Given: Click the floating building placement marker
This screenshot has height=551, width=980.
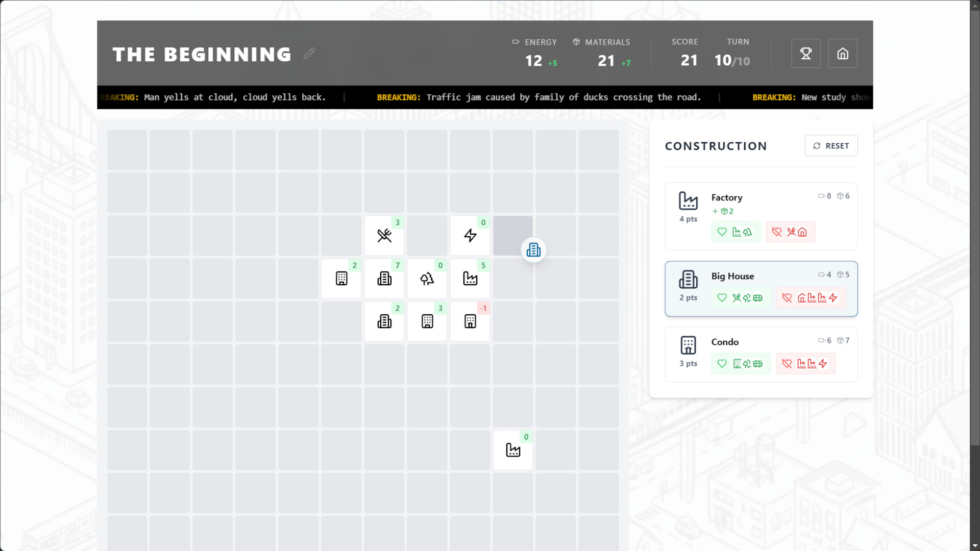Looking at the screenshot, I should 533,250.
